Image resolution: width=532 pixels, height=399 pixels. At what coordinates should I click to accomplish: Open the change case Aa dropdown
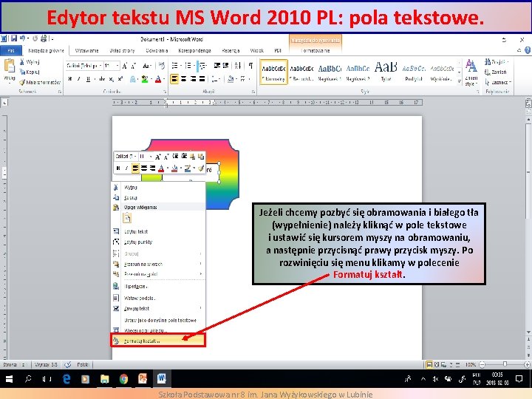tap(147, 66)
